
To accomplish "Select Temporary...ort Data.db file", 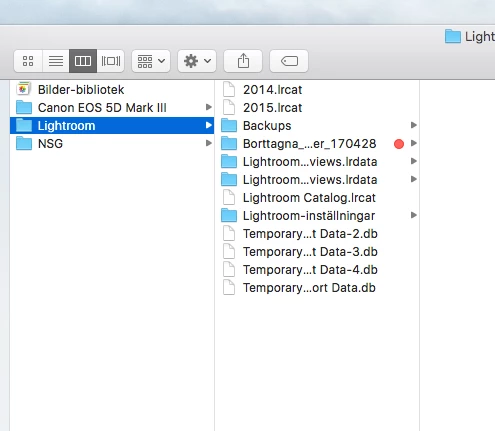I will (317, 287).
